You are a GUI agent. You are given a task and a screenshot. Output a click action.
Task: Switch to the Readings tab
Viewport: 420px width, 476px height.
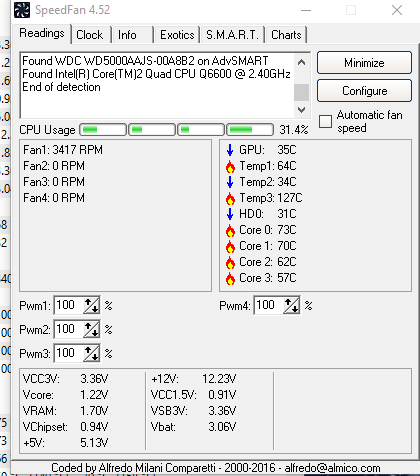coord(42,33)
